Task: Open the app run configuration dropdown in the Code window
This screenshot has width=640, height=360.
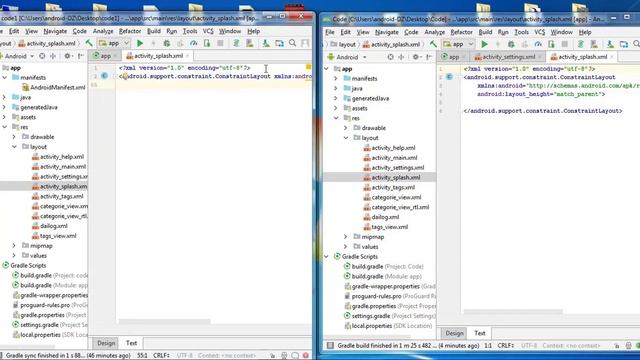Action: coord(458,44)
